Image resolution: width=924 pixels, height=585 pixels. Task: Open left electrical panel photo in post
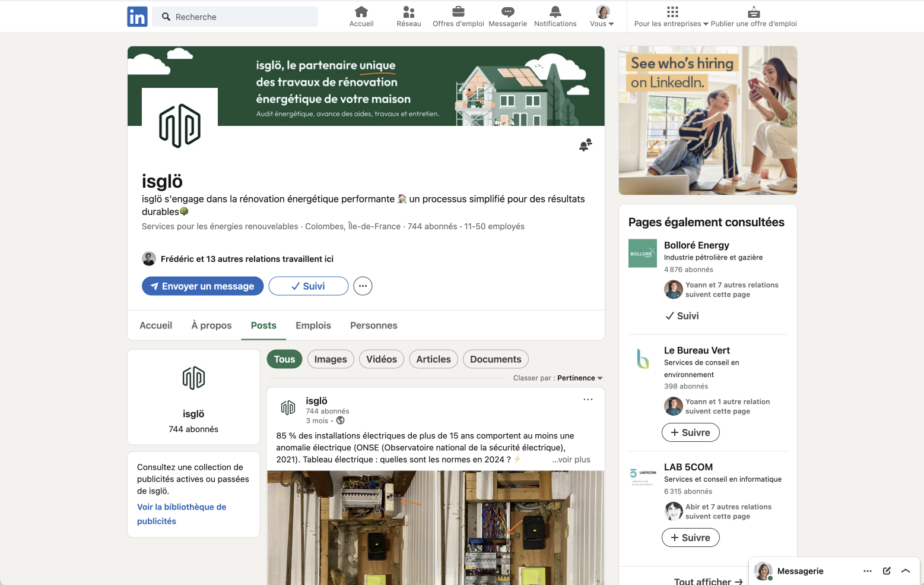coord(351,528)
